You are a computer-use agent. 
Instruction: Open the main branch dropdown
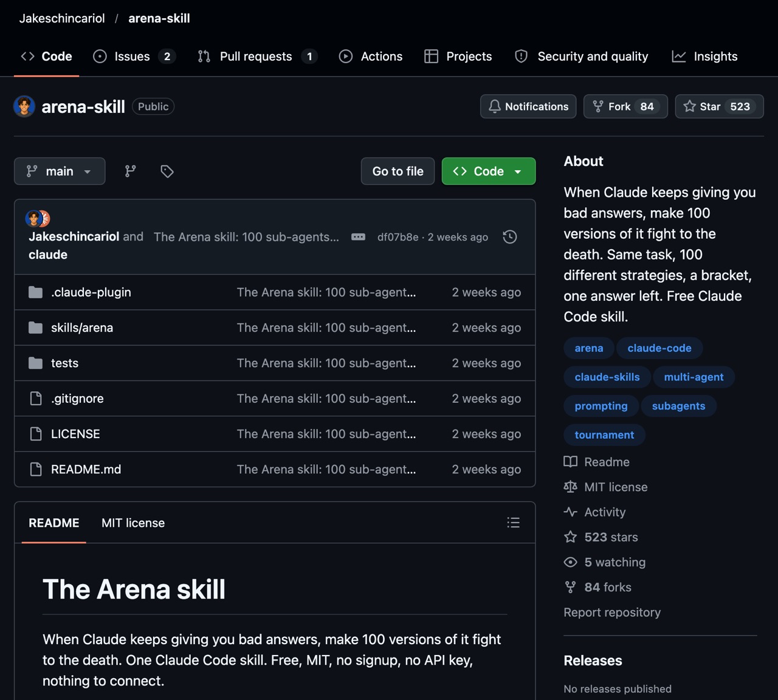click(x=60, y=171)
